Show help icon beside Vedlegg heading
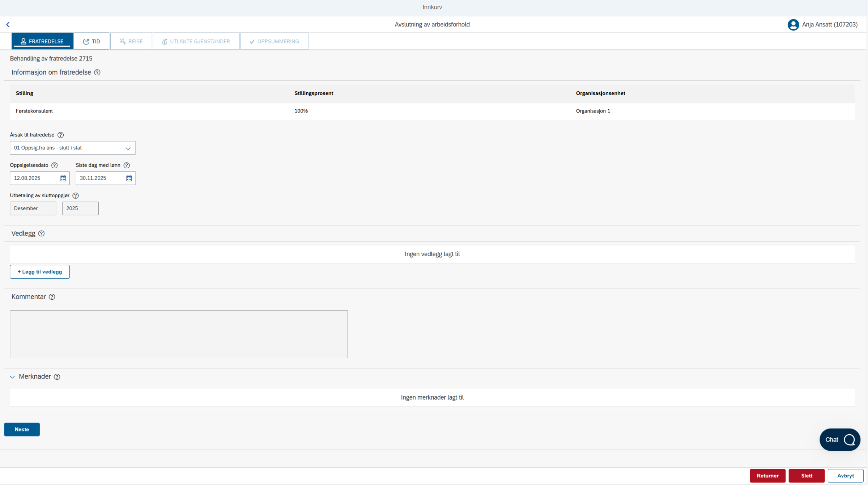 pyautogui.click(x=42, y=234)
